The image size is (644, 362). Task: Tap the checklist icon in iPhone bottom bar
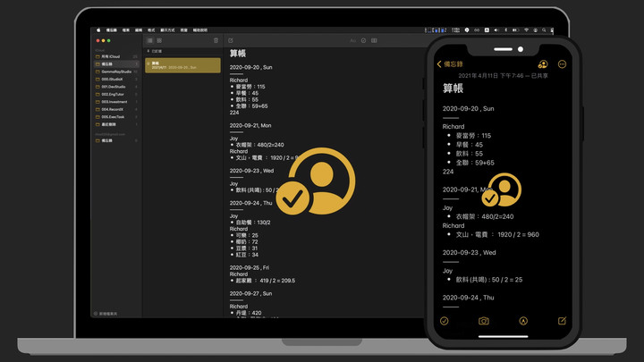pos(444,321)
